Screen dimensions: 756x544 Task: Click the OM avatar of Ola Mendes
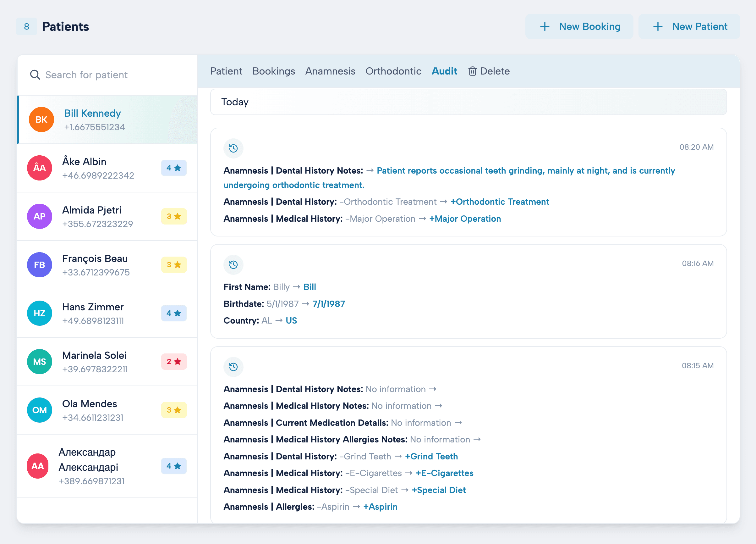[x=39, y=410]
